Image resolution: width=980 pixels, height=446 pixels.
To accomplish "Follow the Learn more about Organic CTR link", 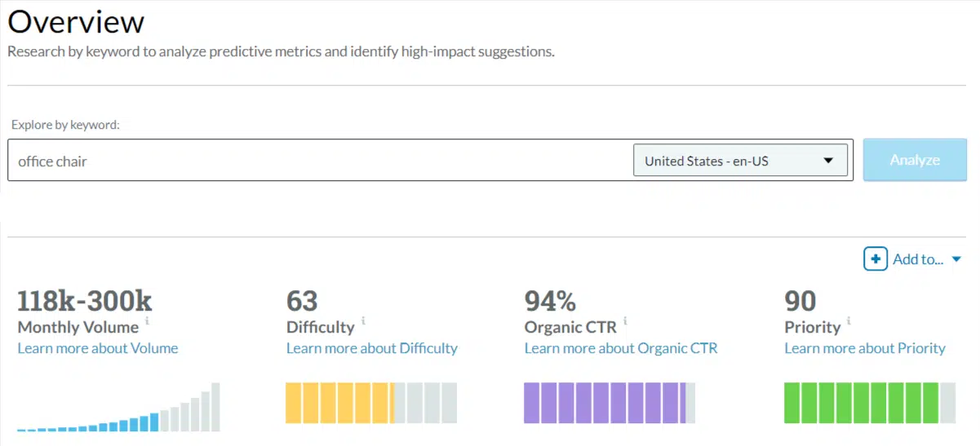I will pyautogui.click(x=621, y=348).
